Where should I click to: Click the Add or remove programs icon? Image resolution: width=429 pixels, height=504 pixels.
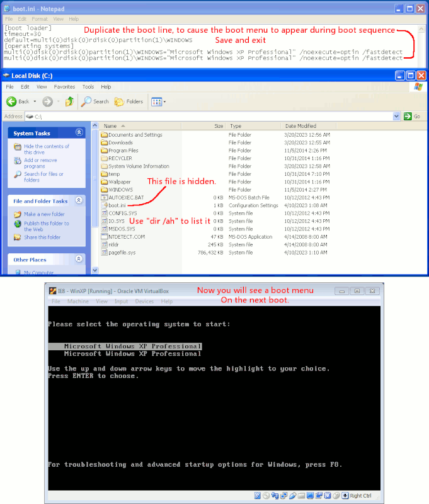pos(18,161)
